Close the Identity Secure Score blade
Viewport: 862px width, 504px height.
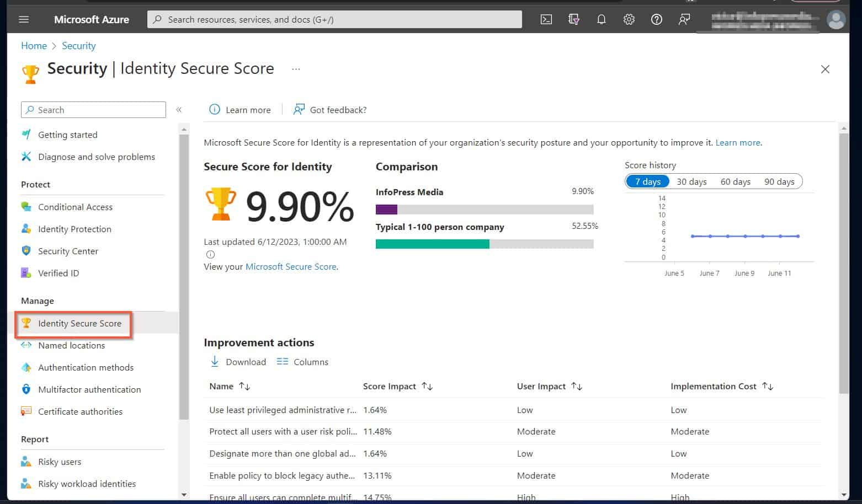[x=825, y=69]
